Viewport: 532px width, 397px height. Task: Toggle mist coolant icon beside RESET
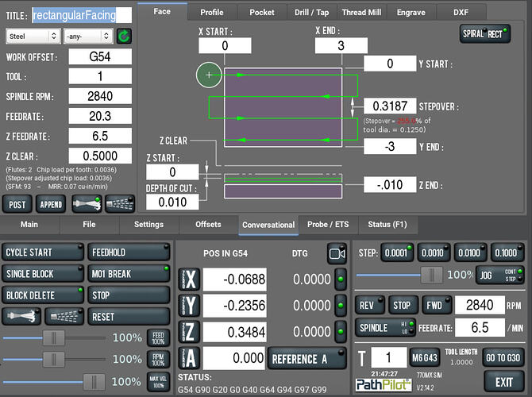tap(64, 316)
